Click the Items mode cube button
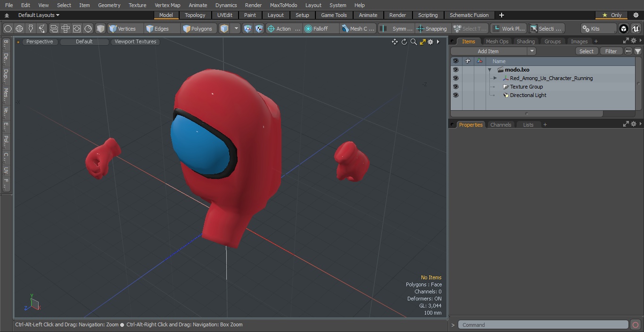The width and height of the screenshot is (644, 332). (224, 29)
